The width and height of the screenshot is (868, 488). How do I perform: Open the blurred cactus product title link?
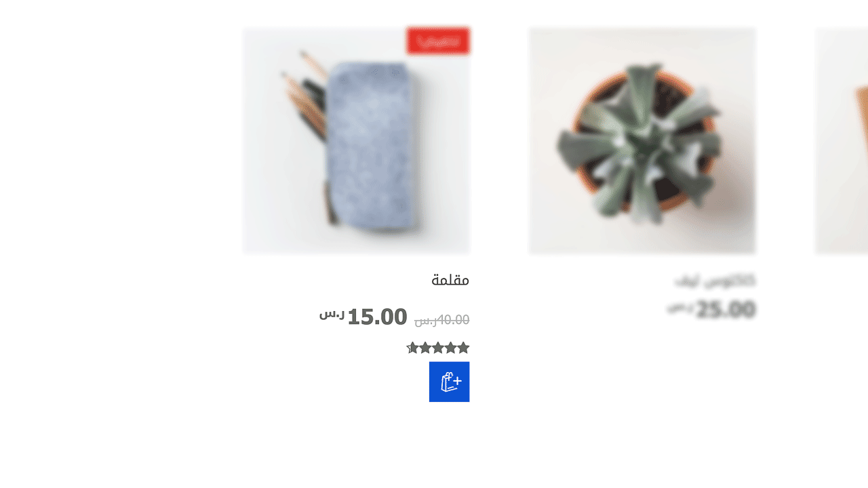coord(715,280)
